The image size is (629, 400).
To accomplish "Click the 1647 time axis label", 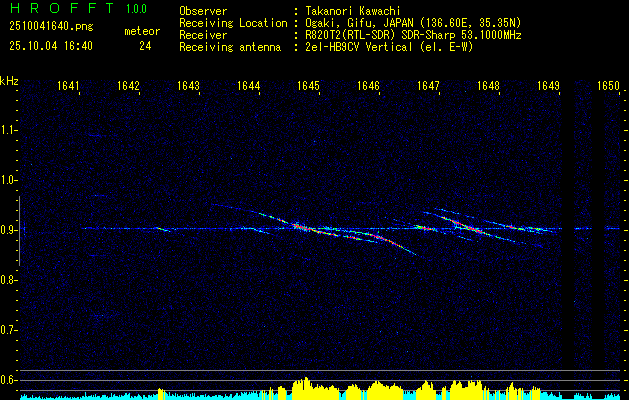I will click(x=428, y=86).
